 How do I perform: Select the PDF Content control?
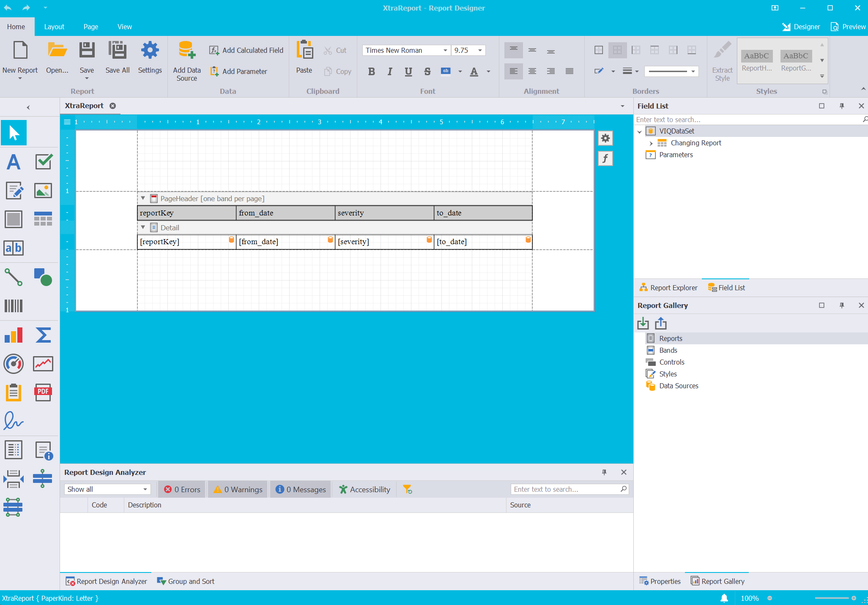(43, 392)
